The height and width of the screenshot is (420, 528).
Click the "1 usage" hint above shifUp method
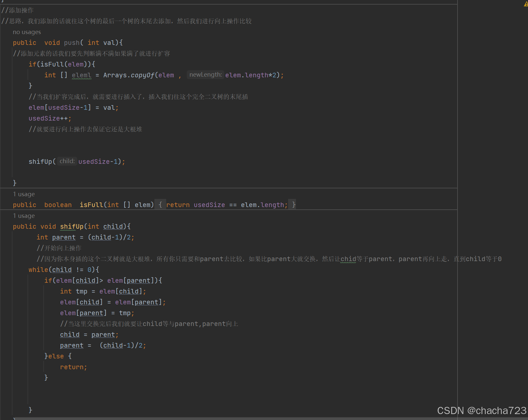[24, 216]
